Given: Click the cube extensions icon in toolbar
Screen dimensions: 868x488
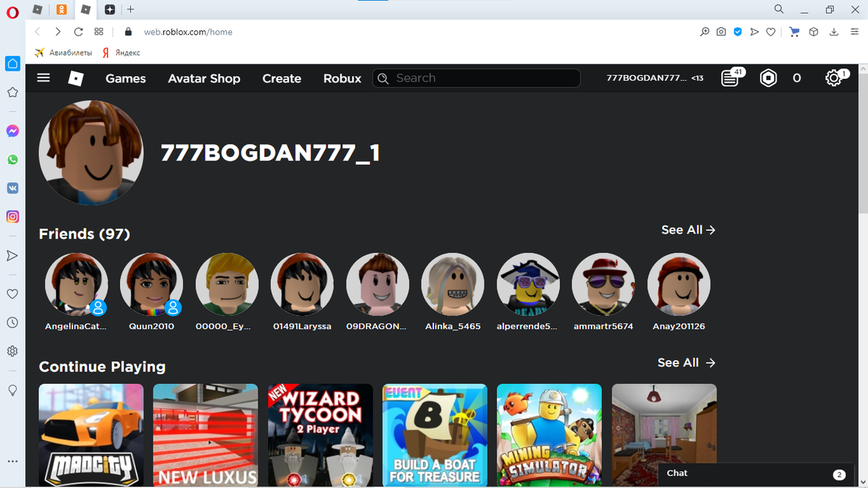Looking at the screenshot, I should click(x=814, y=32).
